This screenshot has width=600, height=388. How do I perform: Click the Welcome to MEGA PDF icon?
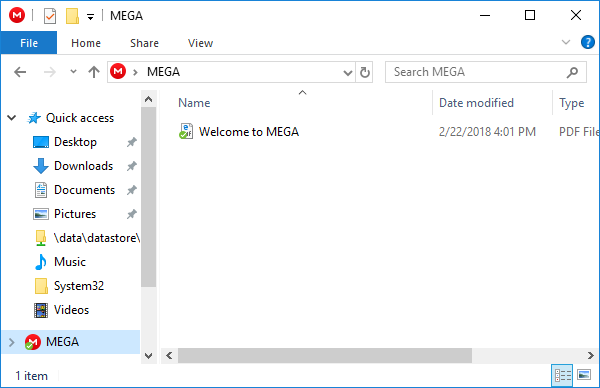(186, 131)
